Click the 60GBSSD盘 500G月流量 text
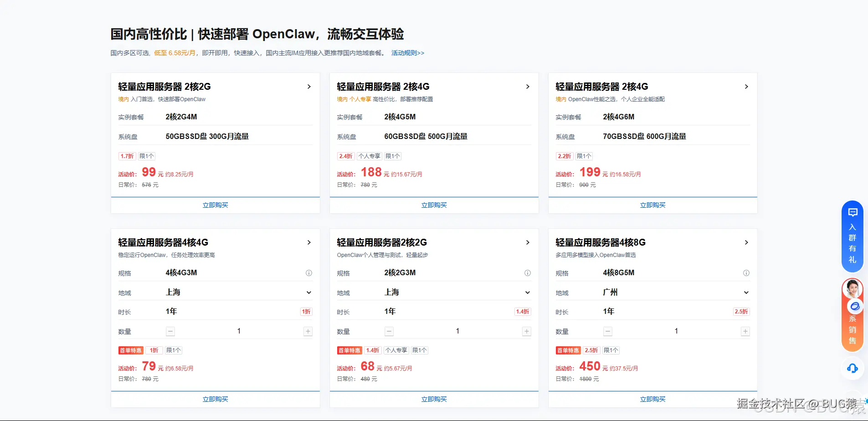 [426, 137]
